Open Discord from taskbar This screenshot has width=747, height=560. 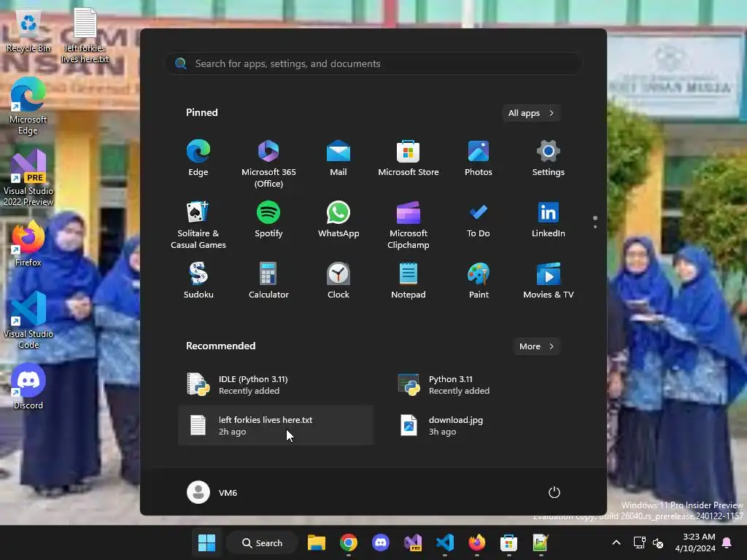click(x=380, y=542)
